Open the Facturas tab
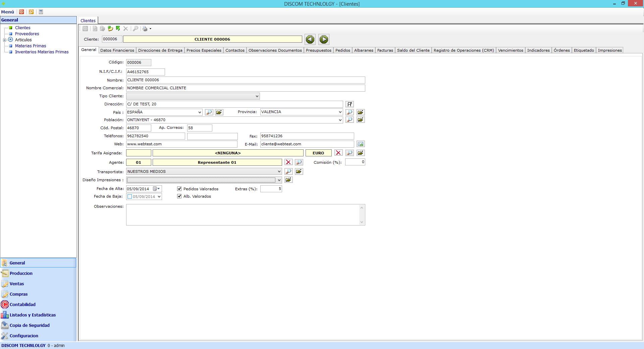This screenshot has width=644, height=349. pos(385,50)
